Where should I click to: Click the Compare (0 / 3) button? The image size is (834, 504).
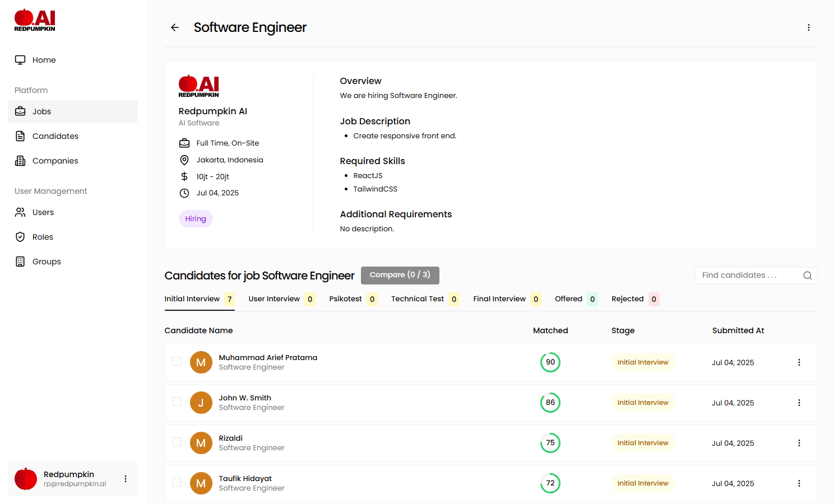click(x=400, y=275)
